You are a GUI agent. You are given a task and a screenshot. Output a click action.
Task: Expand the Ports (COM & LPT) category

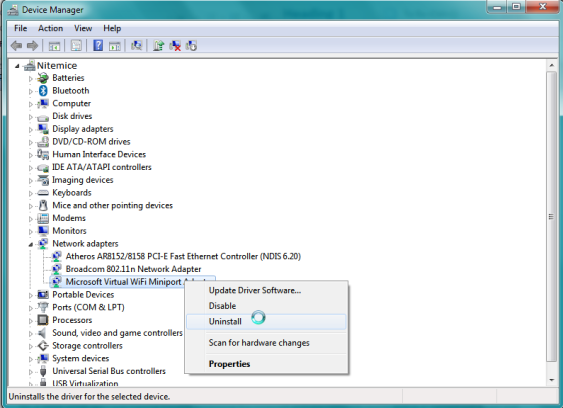[31, 308]
